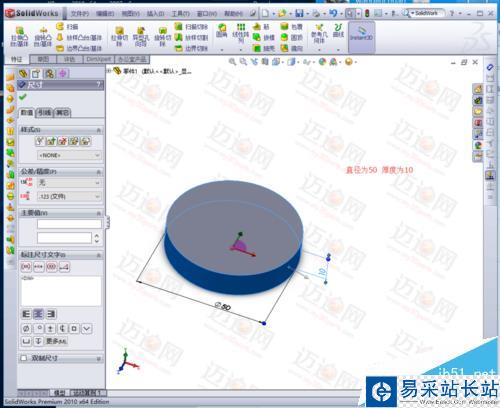Open the help dropdown arrow in title bar

(x=460, y=14)
